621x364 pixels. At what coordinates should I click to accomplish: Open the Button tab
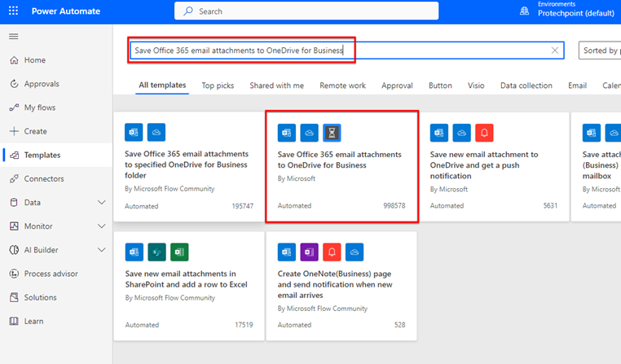point(440,86)
